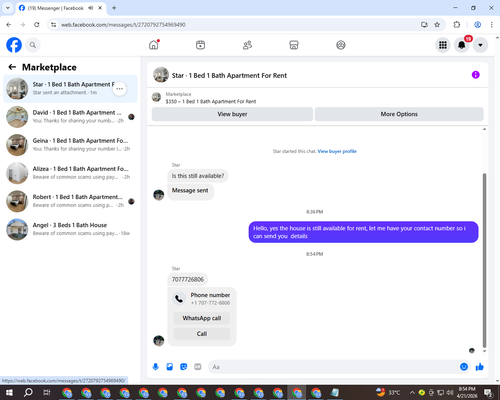Close the Messenger tab

(x=100, y=8)
